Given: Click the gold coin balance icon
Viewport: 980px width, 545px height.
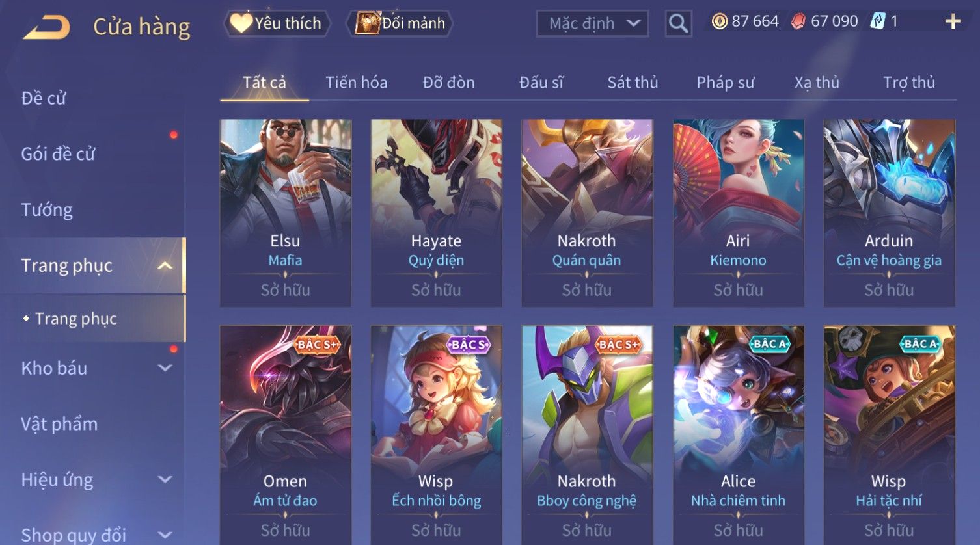Looking at the screenshot, I should pyautogui.click(x=719, y=22).
